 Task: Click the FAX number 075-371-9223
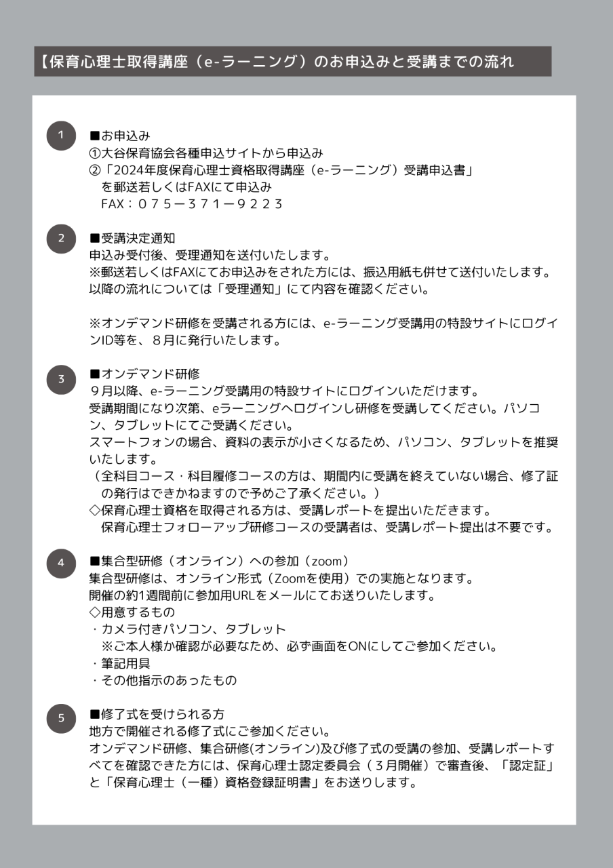click(x=192, y=204)
